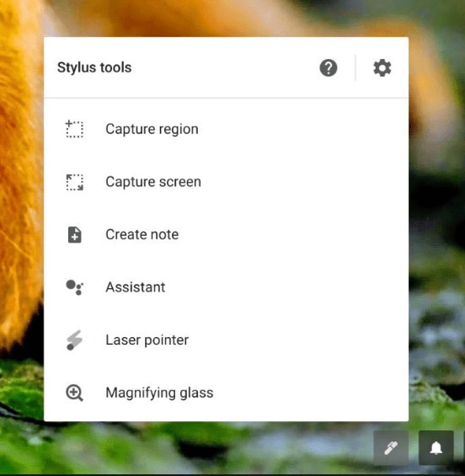Click the Capture screen arrows icon
Viewport: 465px width, 476px height.
click(x=74, y=182)
